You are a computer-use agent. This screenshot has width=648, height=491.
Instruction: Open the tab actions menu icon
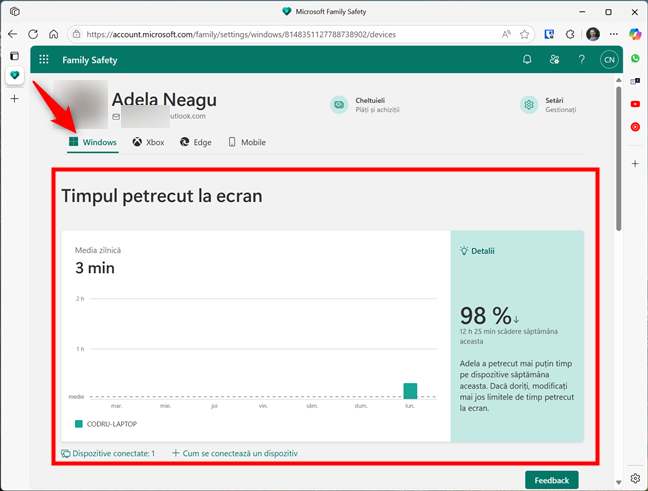(x=14, y=56)
